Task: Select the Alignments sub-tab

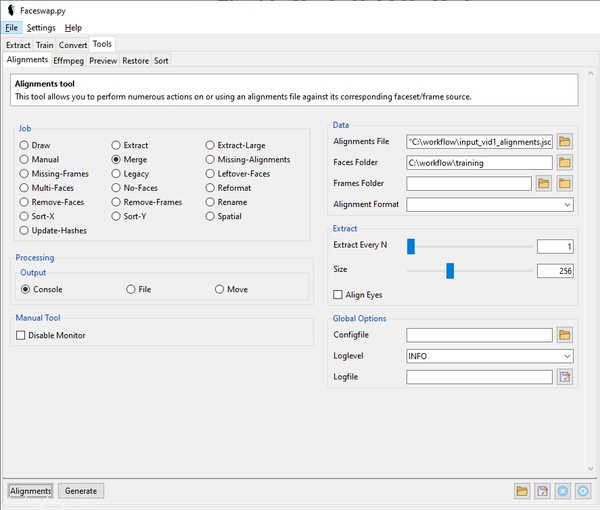Action: (27, 60)
